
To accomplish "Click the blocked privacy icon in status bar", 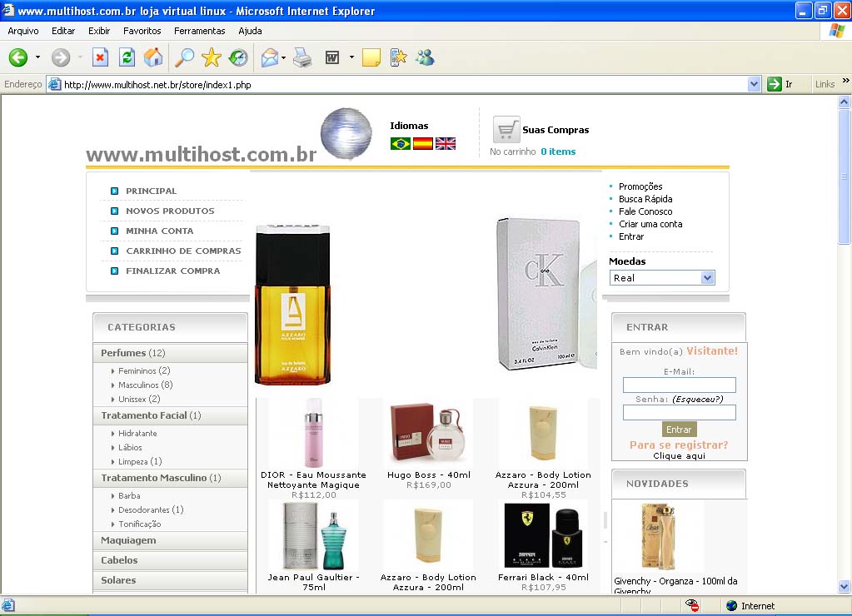I will tap(692, 605).
